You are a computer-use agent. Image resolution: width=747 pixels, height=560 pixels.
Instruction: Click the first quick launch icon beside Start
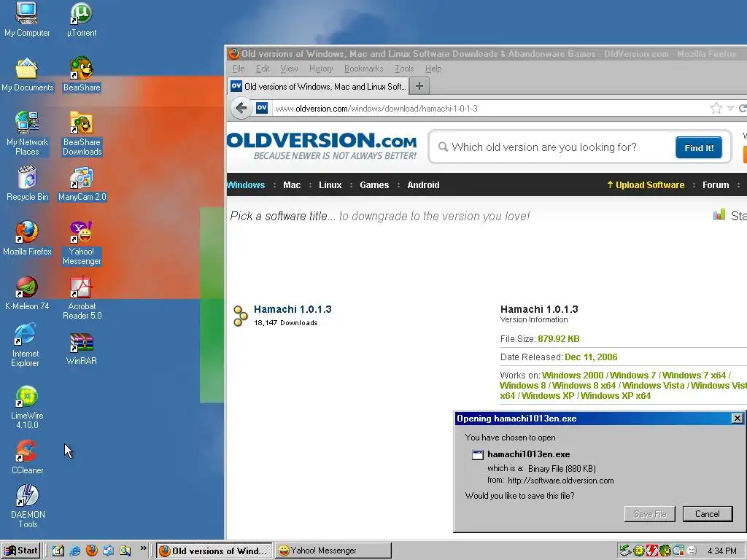click(58, 551)
